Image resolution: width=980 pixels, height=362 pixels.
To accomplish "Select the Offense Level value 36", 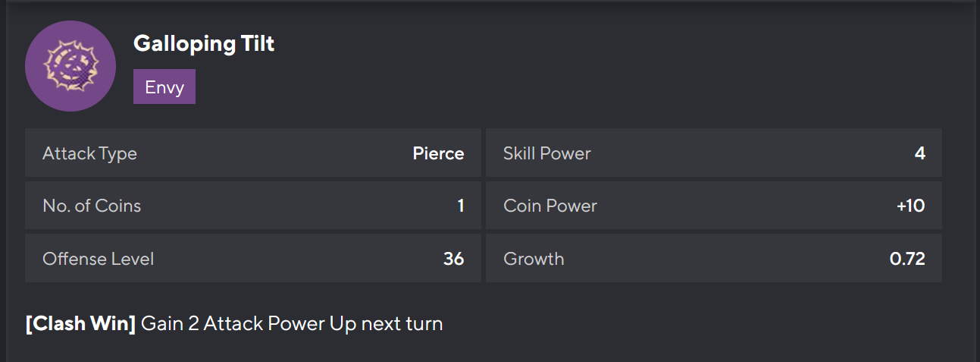I will coord(453,259).
